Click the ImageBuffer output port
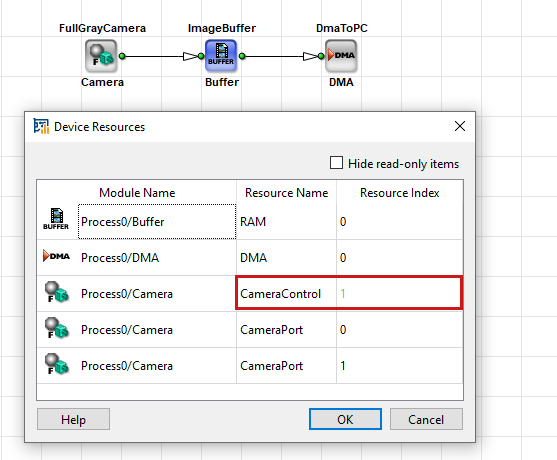Image resolution: width=557 pixels, height=460 pixels. pyautogui.click(x=242, y=56)
